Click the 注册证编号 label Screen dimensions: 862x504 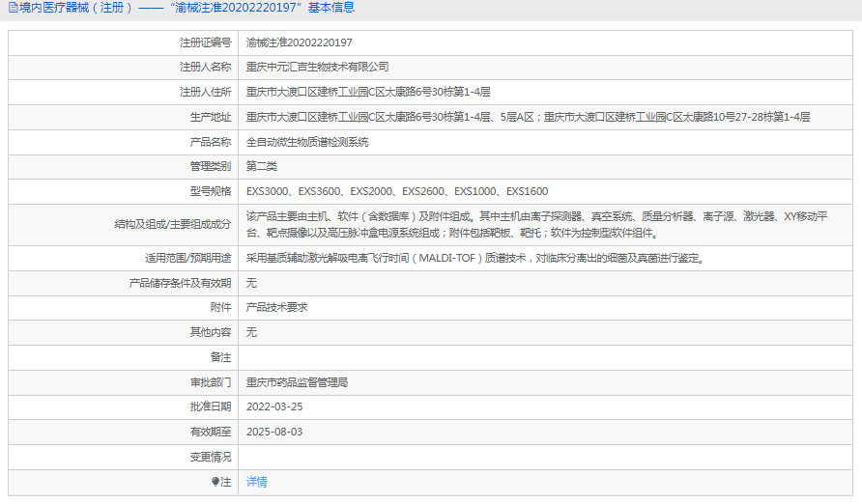(206, 42)
